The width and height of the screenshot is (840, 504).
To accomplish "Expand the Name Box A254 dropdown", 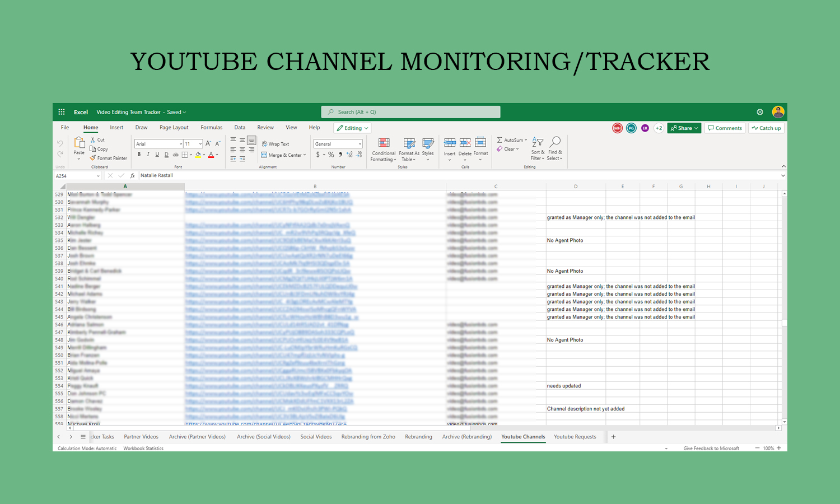I will click(98, 176).
